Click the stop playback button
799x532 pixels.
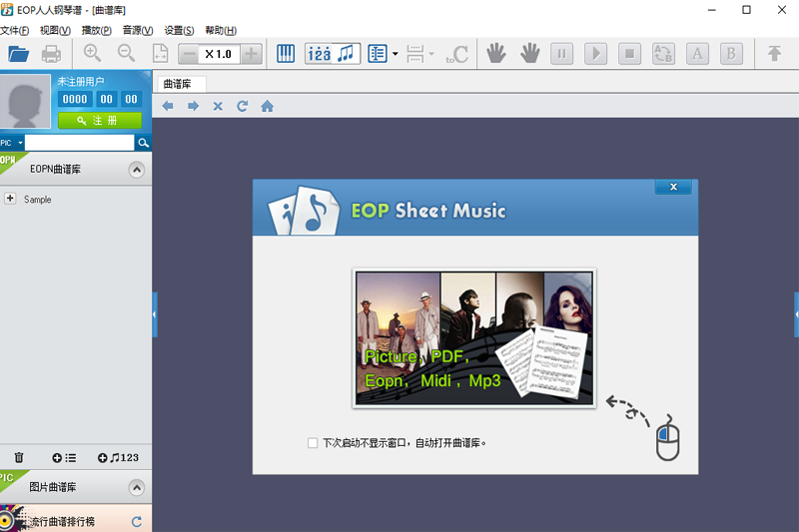[630, 54]
